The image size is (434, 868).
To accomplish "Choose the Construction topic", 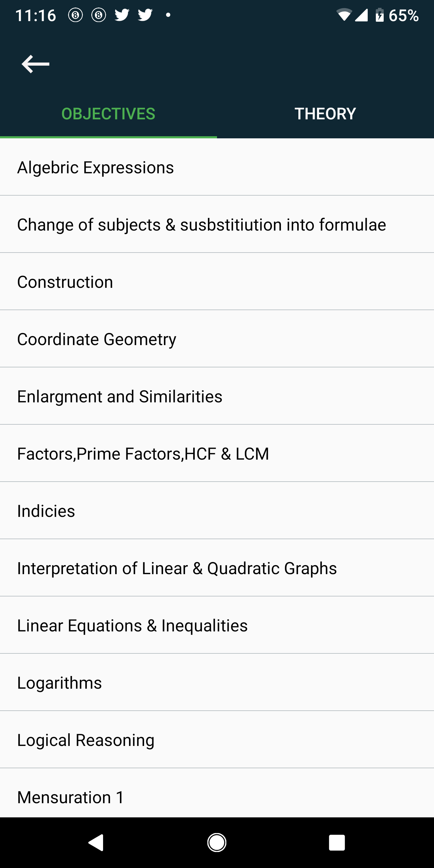I will point(217,282).
